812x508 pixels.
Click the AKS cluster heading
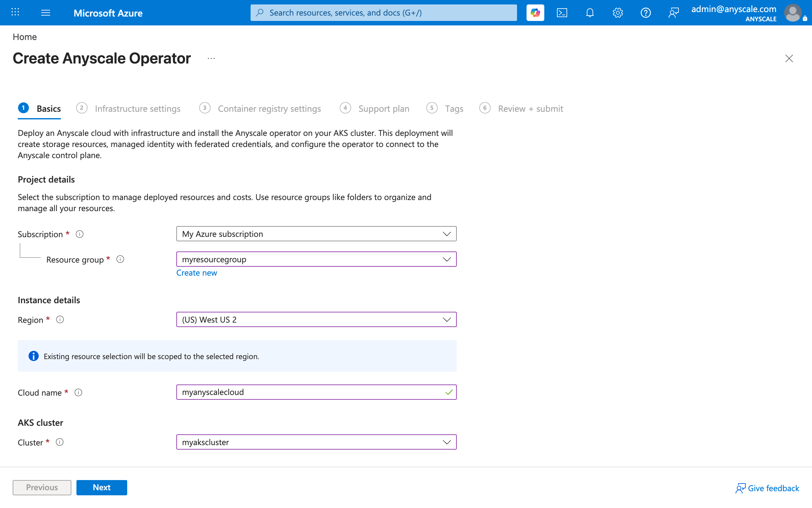41,423
